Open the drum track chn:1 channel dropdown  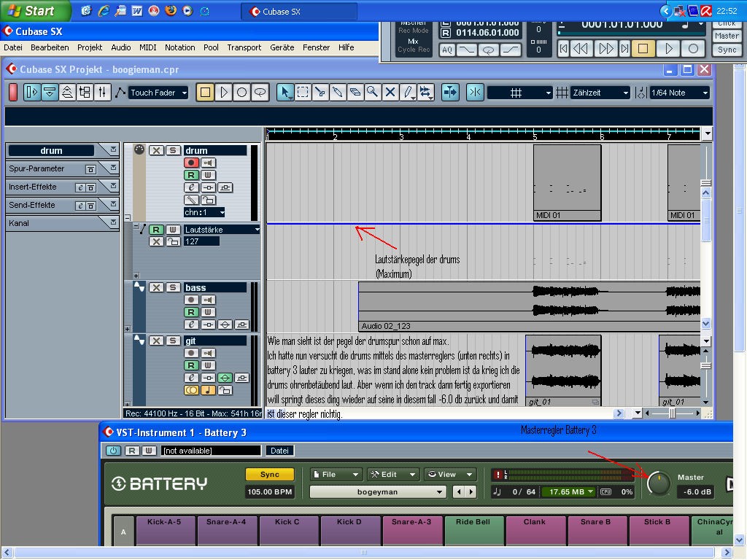(204, 212)
